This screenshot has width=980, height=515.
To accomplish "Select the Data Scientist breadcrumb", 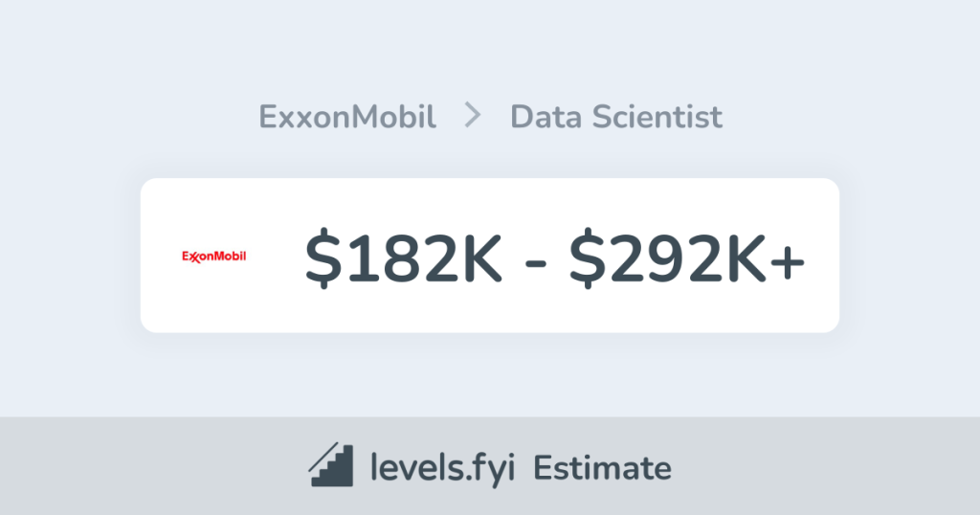I will pos(616,117).
